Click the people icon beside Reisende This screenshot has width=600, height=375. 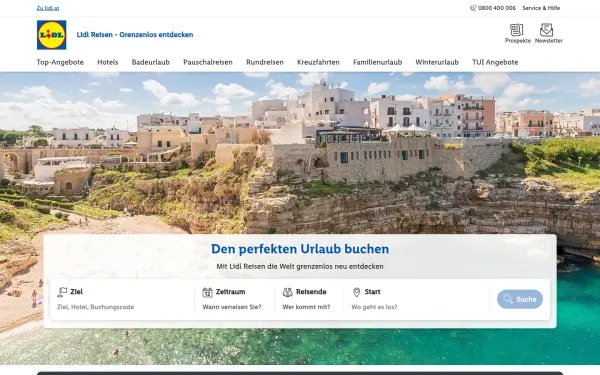coord(287,292)
